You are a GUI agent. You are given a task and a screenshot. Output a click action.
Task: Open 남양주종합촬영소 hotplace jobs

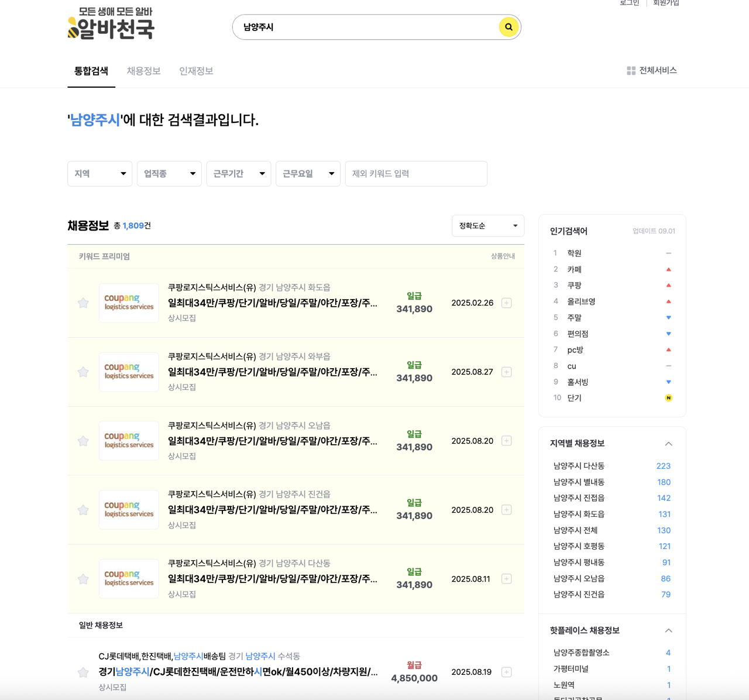coord(581,653)
